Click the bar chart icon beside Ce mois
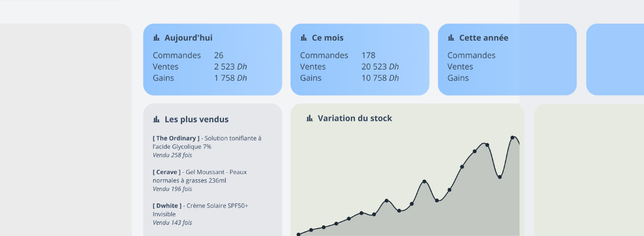Viewport: 644px width, 236px height. coord(304,38)
